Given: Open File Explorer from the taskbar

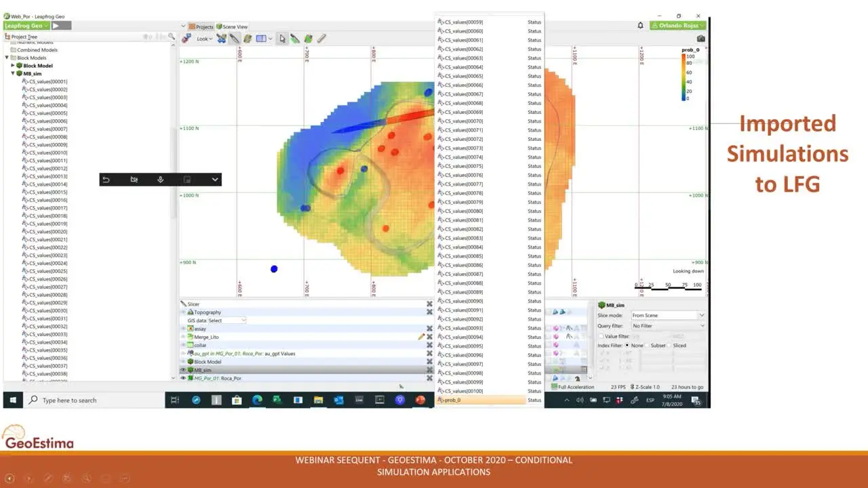Looking at the screenshot, I should pos(318,400).
